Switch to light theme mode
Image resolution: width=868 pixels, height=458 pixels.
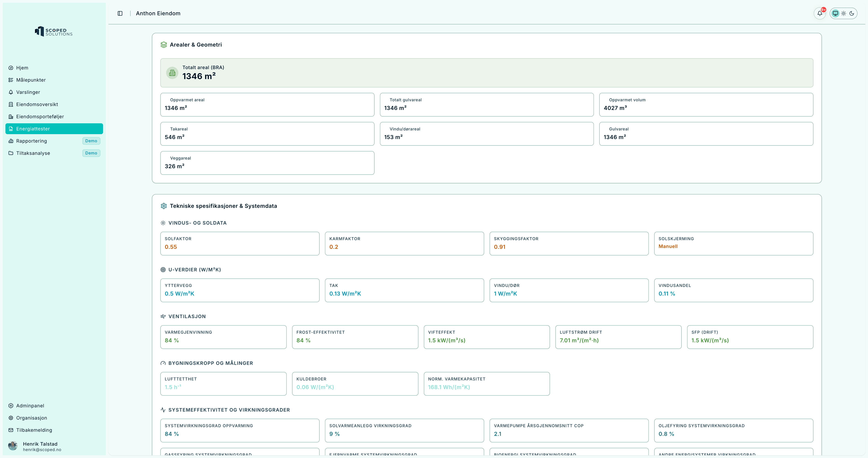click(843, 14)
